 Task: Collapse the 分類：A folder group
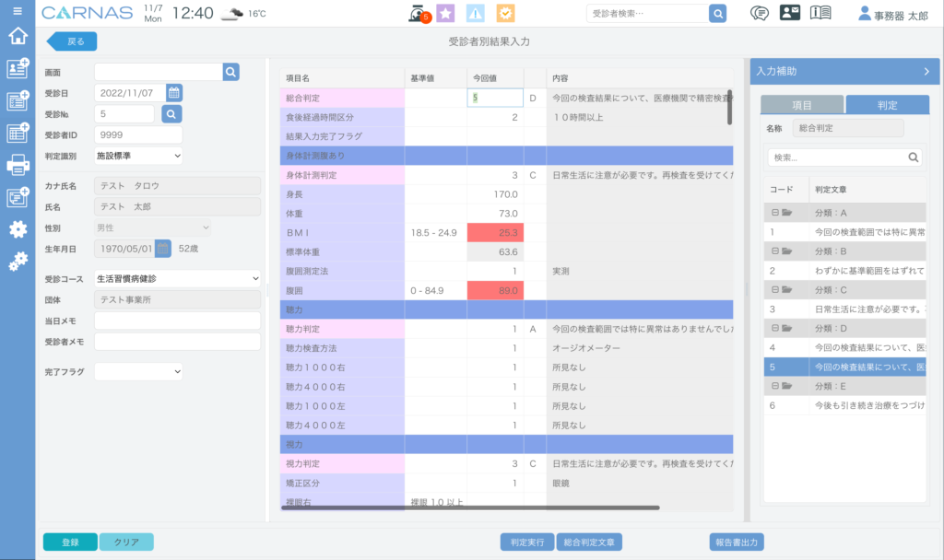click(x=775, y=213)
